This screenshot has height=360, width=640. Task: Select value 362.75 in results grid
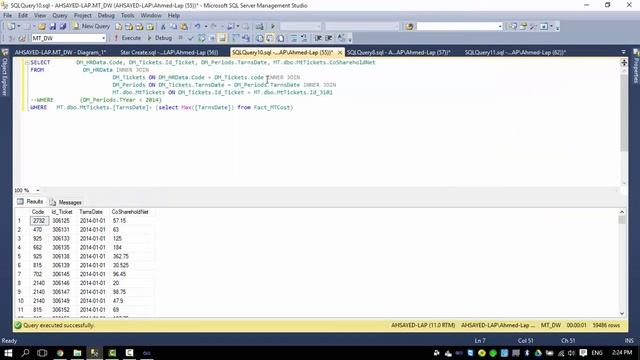click(121, 256)
